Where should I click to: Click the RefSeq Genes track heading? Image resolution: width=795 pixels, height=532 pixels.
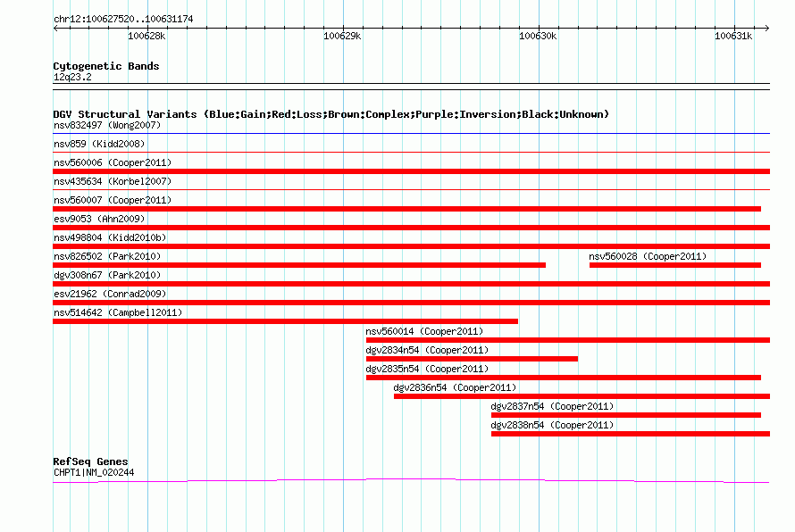91,461
